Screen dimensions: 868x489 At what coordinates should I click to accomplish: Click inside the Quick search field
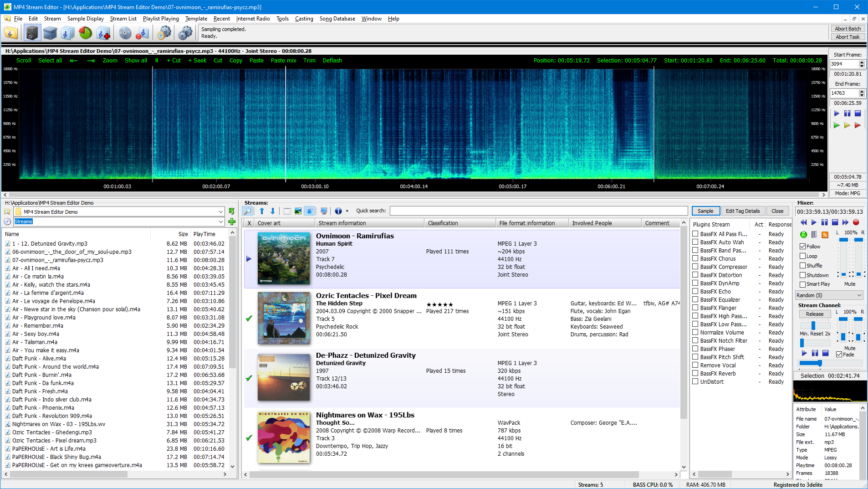[x=537, y=211]
